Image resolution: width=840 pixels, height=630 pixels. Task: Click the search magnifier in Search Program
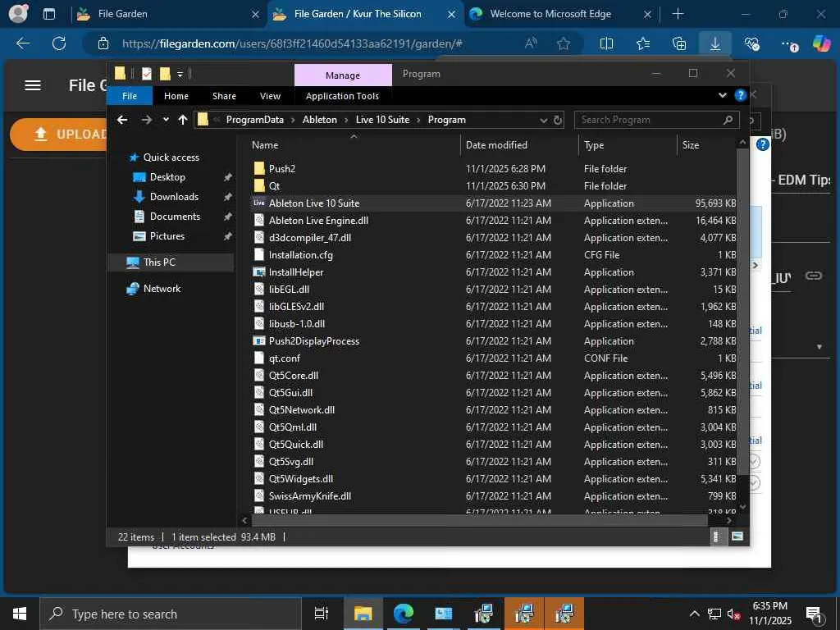click(x=728, y=120)
